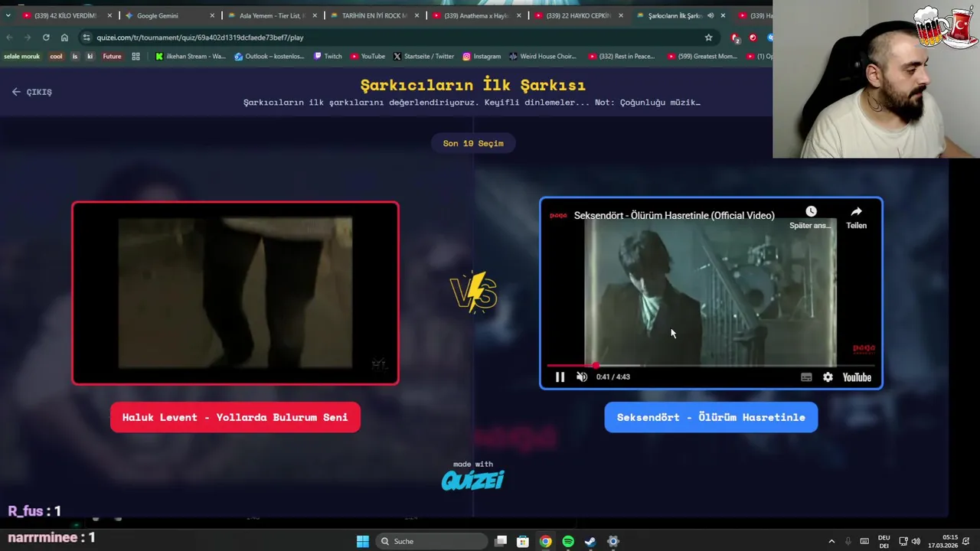This screenshot has width=980, height=551.
Task: Open Steam from the taskbar
Action: pos(590,541)
